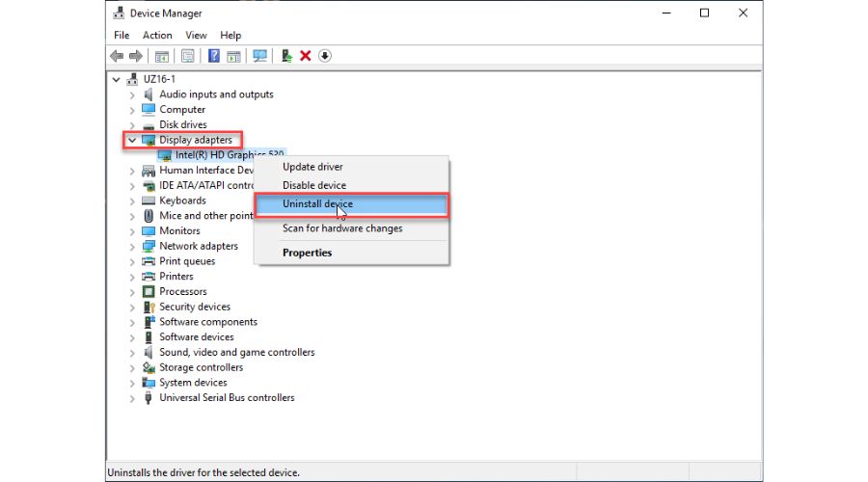Click the Scan for hardware changes monitor icon

[x=259, y=56]
